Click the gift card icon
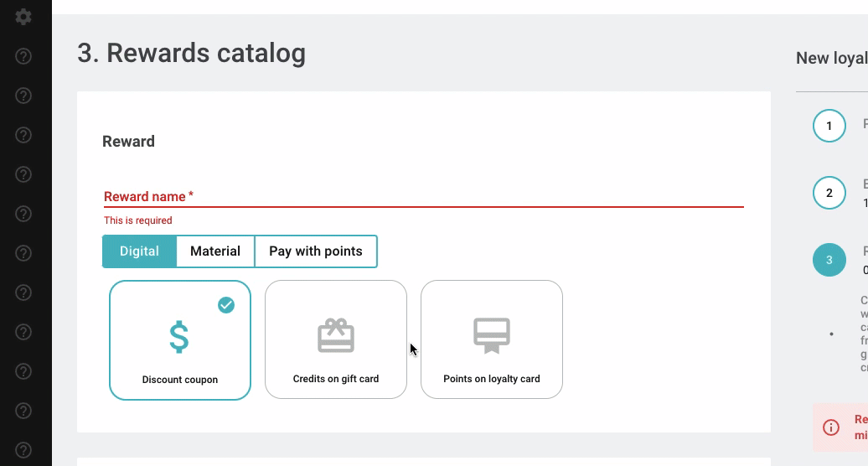 (336, 336)
